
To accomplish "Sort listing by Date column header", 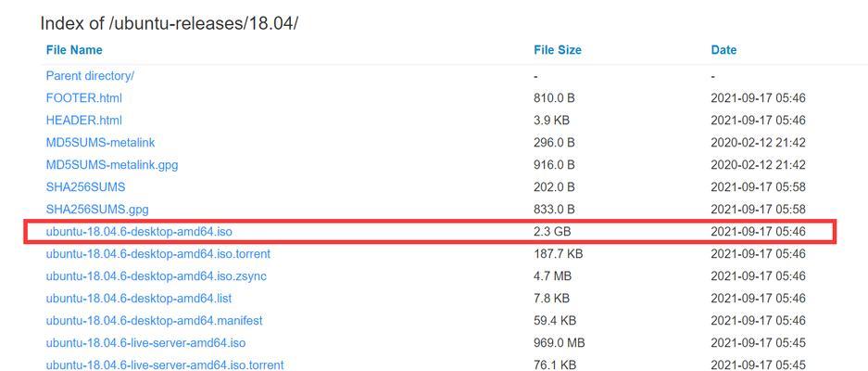I will coord(723,50).
